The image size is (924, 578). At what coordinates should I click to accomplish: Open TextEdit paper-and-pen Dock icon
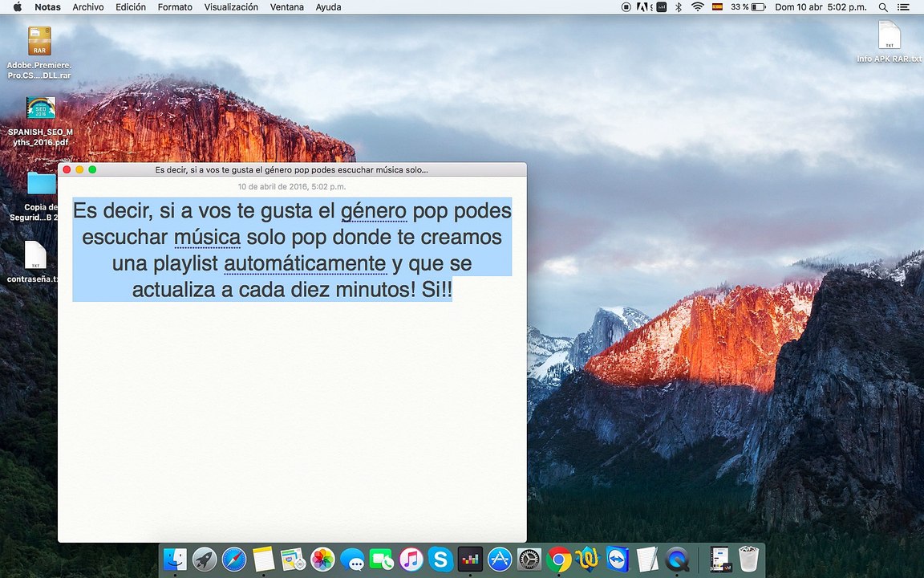(x=647, y=559)
